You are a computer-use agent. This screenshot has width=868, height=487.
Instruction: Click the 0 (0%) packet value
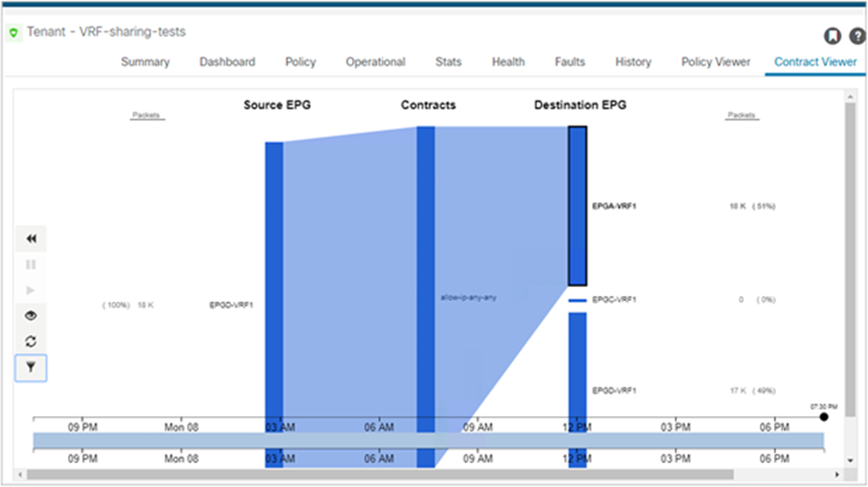(757, 300)
